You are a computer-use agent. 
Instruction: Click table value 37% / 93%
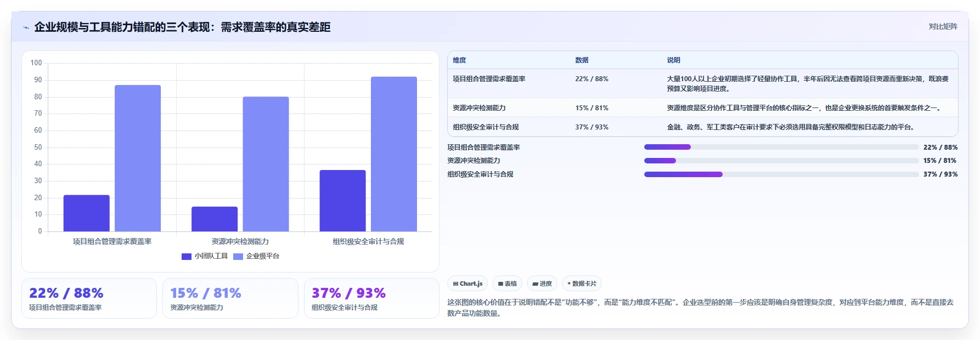pos(592,127)
